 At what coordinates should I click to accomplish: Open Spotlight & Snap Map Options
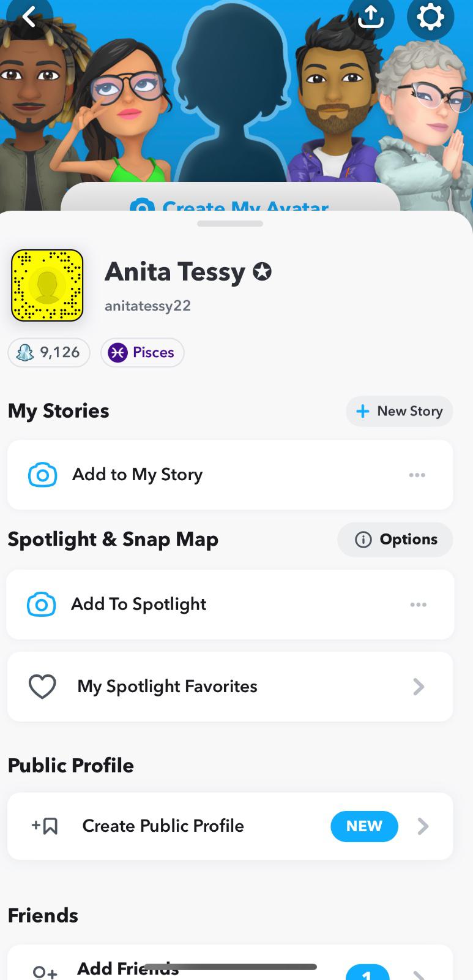tap(395, 540)
